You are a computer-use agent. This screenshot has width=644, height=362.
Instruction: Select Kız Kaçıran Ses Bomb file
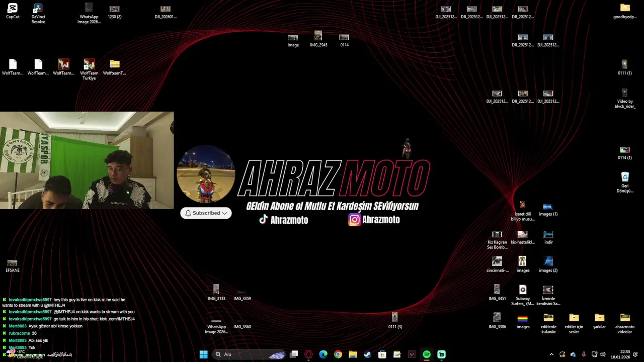click(497, 240)
